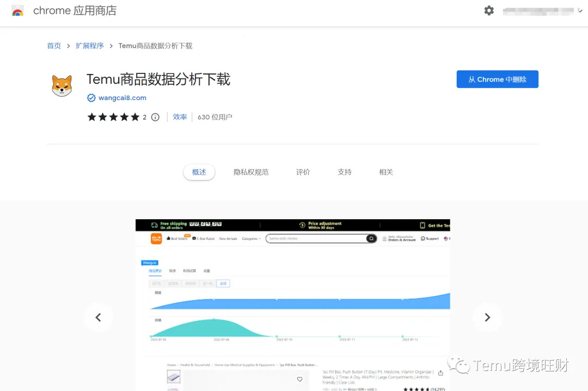
Task: Click the extension preview screenshot
Action: (x=292, y=305)
